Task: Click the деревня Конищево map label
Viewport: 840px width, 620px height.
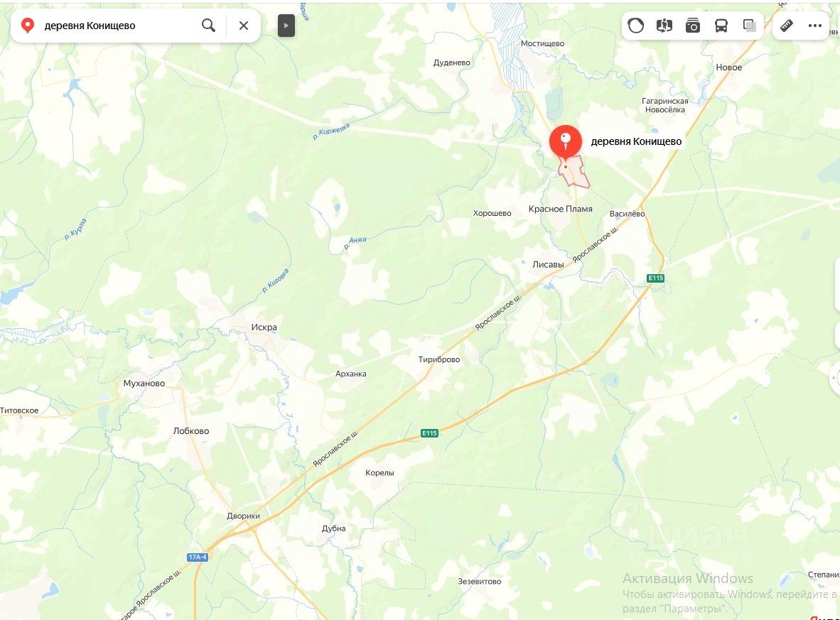Action: point(636,141)
